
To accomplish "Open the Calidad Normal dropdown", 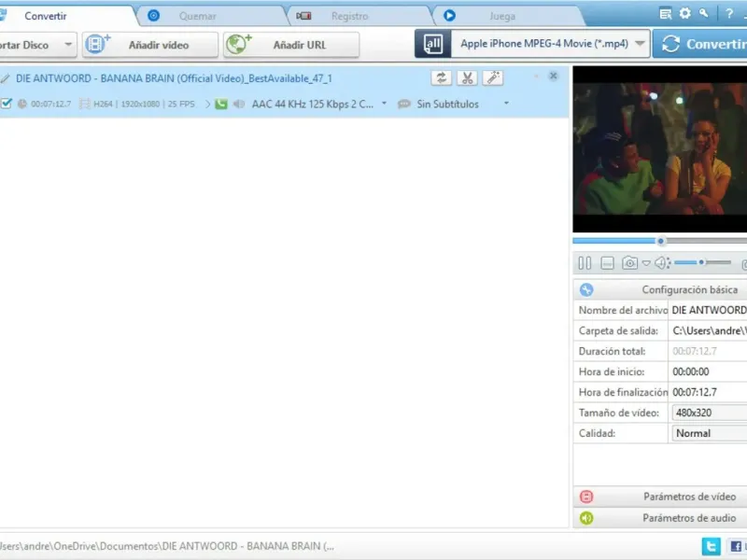I will point(710,433).
